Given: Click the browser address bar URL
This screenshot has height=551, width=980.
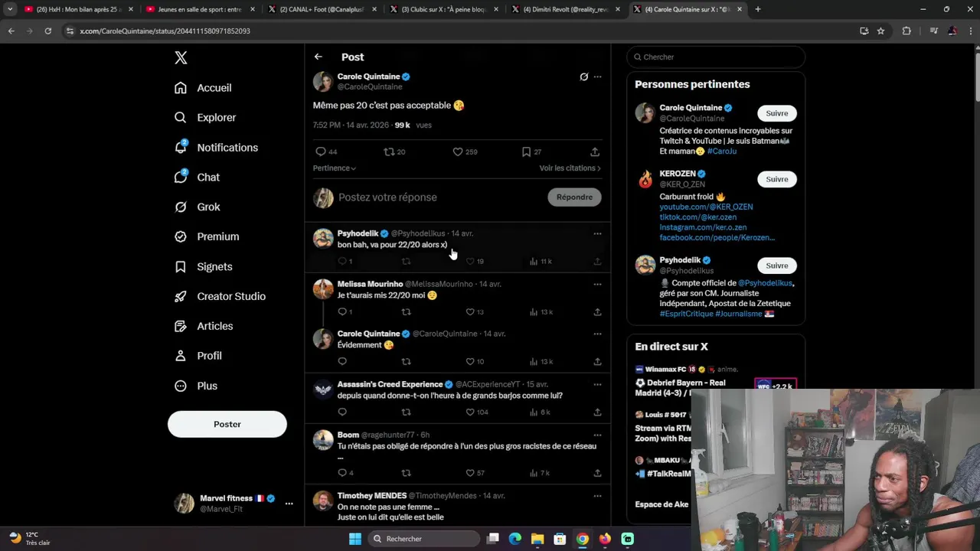Looking at the screenshot, I should pyautogui.click(x=165, y=31).
